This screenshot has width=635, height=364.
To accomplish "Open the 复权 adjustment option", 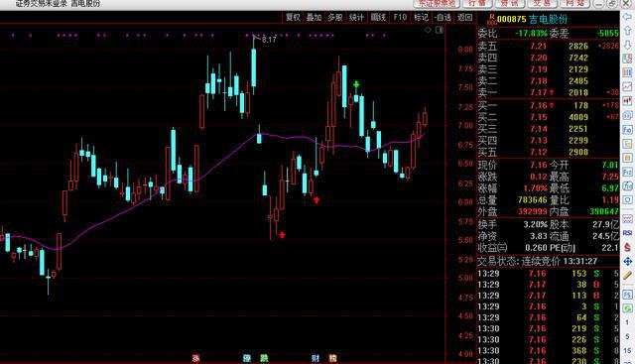I will (293, 17).
